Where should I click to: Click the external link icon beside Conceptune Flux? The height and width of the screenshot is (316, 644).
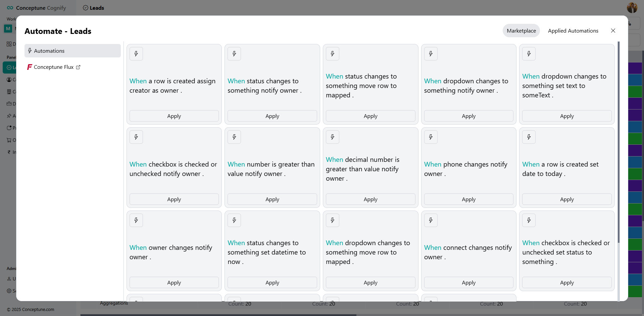[x=78, y=67]
